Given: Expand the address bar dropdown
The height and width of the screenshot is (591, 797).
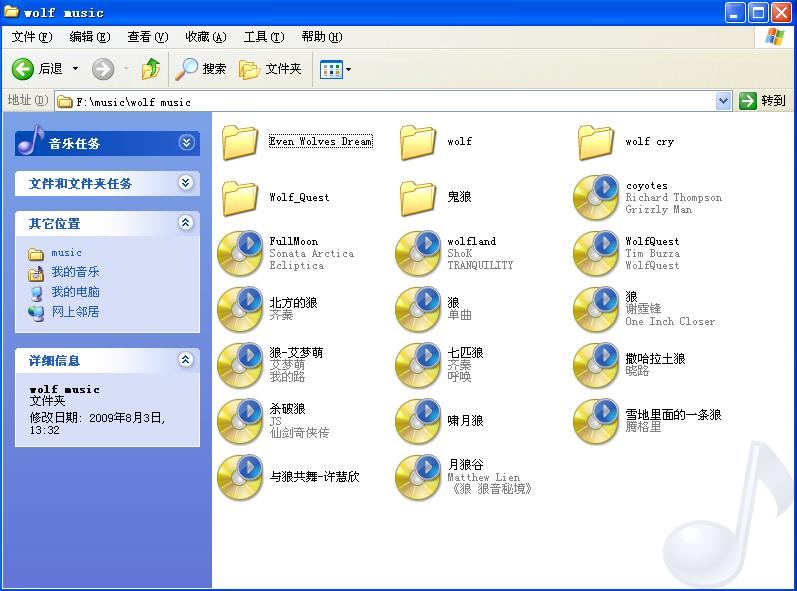Looking at the screenshot, I should (723, 101).
